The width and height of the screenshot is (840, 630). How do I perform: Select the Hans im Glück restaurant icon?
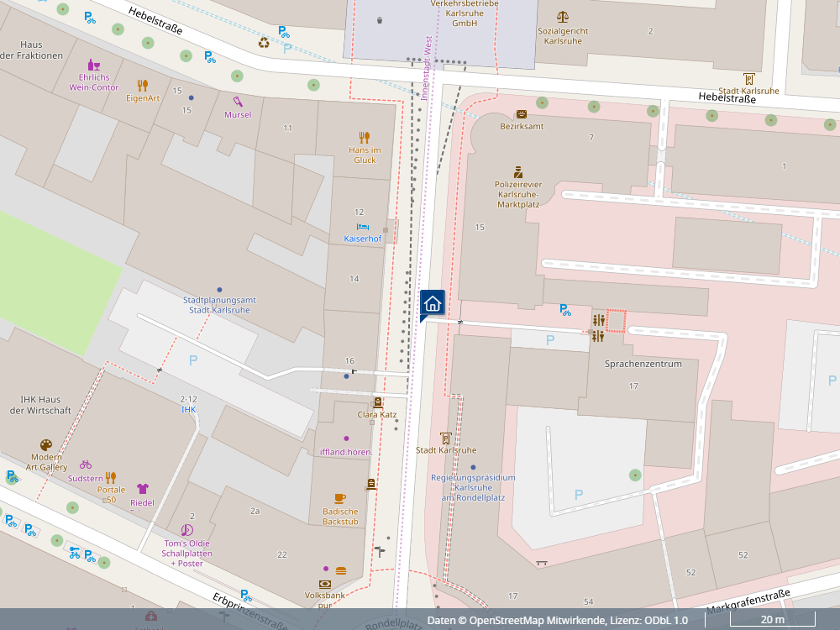[365, 137]
